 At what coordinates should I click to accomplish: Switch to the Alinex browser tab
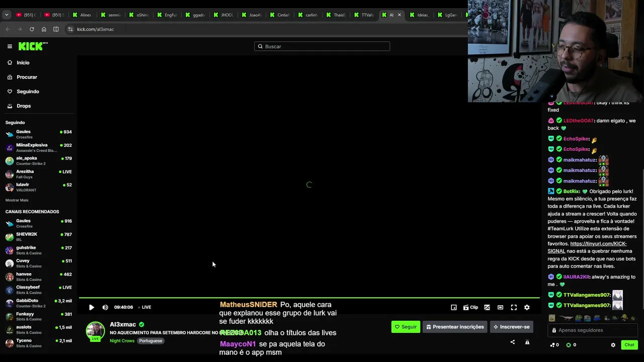pyautogui.click(x=82, y=15)
